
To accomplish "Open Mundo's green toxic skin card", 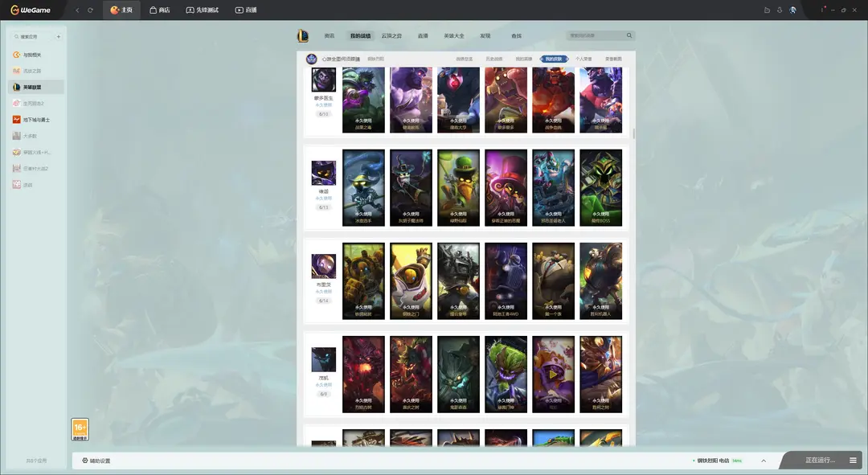I will pyautogui.click(x=363, y=100).
